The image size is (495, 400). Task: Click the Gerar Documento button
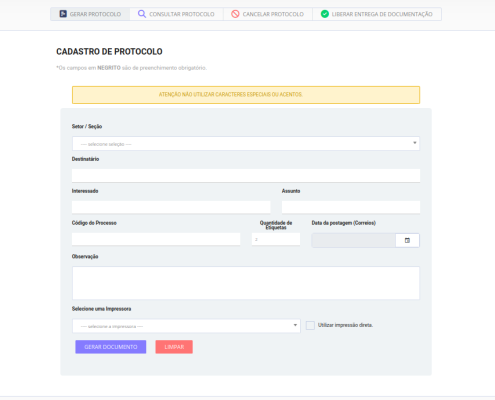coord(111,347)
